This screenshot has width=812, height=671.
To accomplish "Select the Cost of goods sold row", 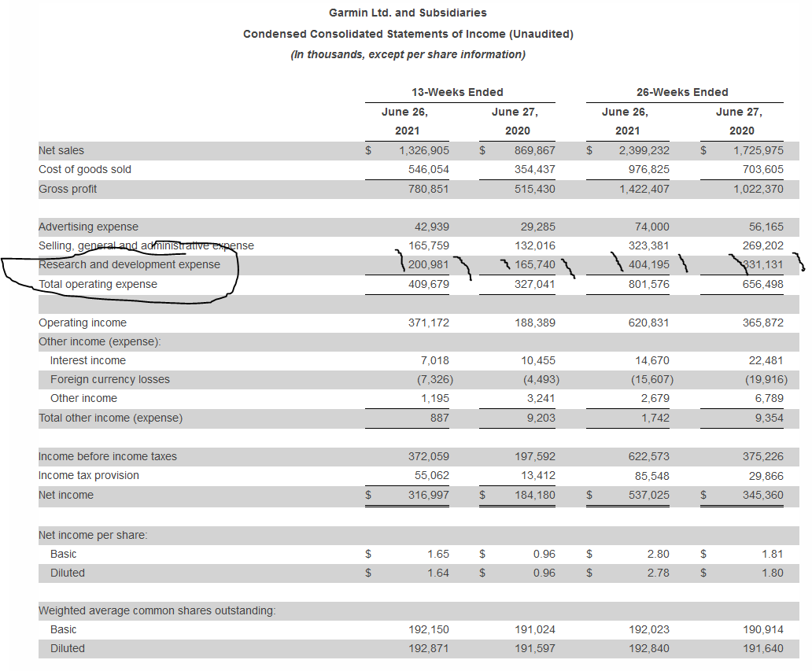I will (85, 169).
